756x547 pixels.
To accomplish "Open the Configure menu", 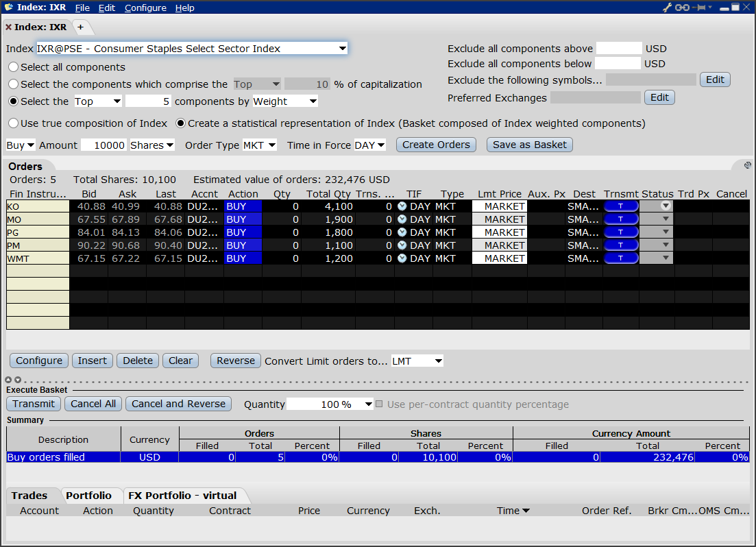I will point(145,8).
